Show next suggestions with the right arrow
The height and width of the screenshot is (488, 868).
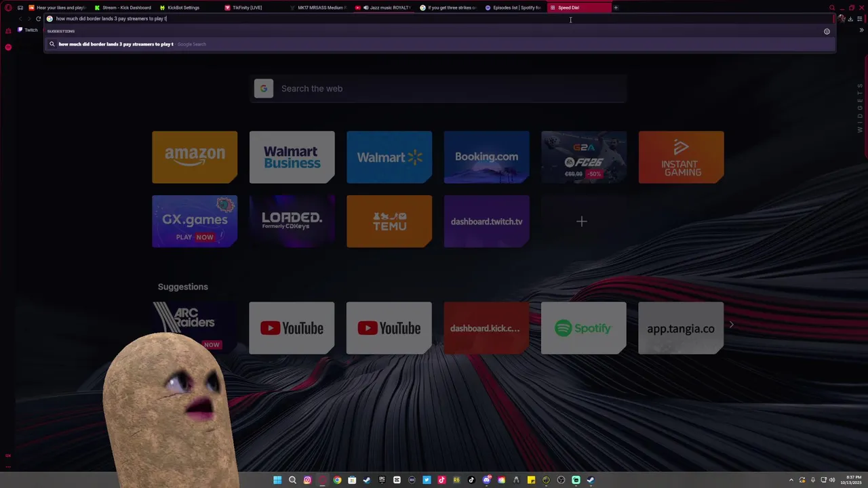[731, 325]
